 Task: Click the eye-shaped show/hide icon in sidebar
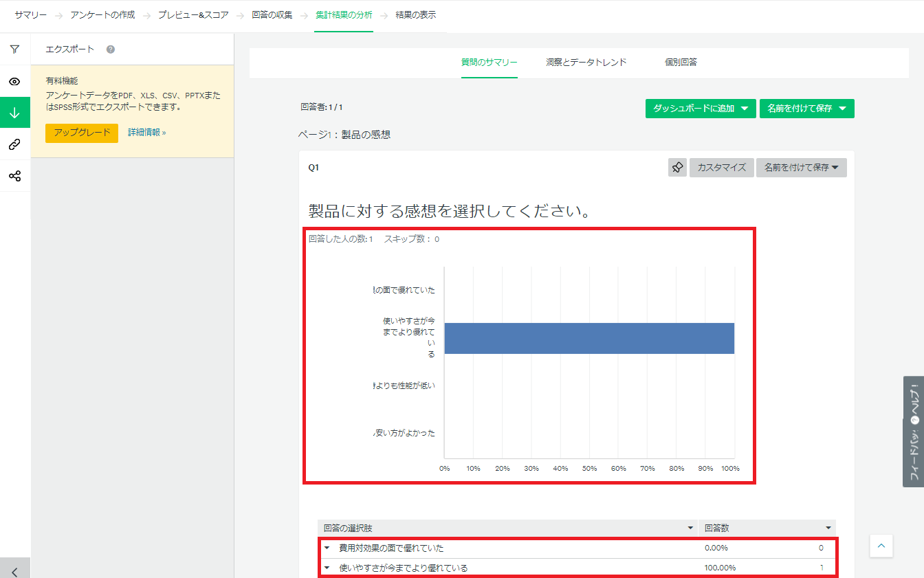14,82
